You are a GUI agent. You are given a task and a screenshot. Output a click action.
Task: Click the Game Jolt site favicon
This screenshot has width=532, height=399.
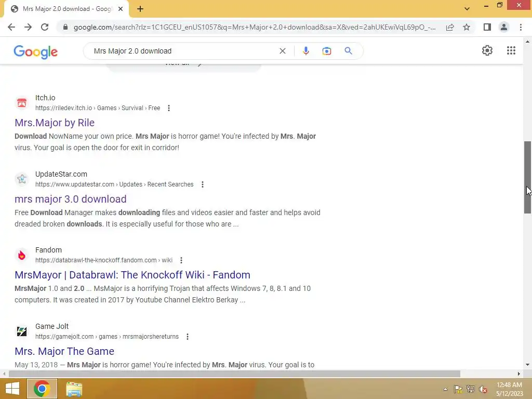coord(22,331)
